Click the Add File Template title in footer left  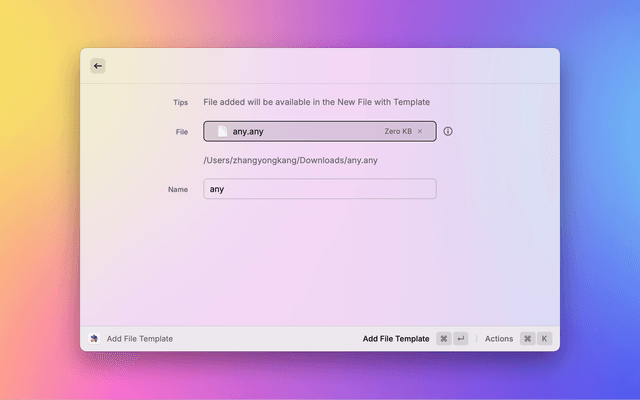[x=140, y=339]
